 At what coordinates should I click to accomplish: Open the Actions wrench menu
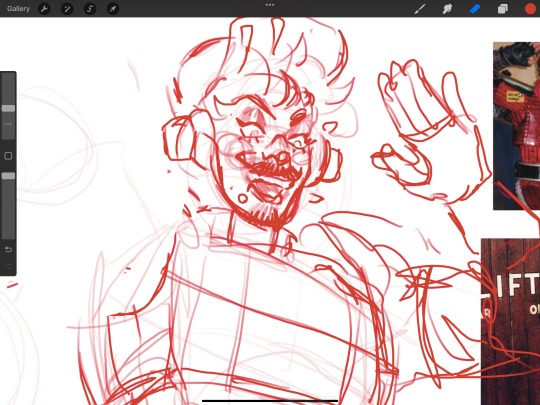(x=44, y=9)
